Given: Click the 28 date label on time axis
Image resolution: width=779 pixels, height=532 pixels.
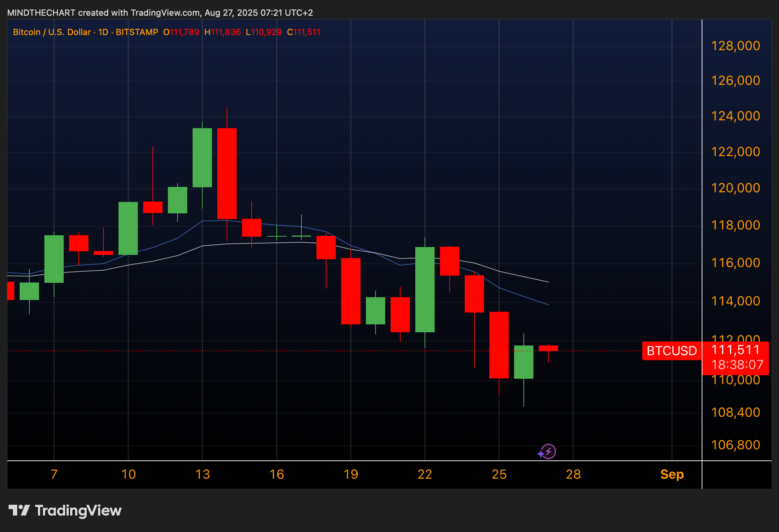Looking at the screenshot, I should click(x=573, y=474).
